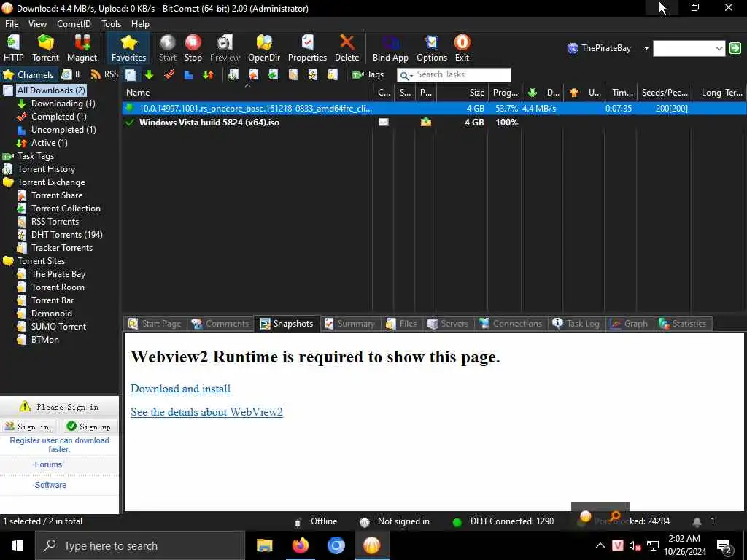Toggle the IE toolbar button

click(72, 75)
